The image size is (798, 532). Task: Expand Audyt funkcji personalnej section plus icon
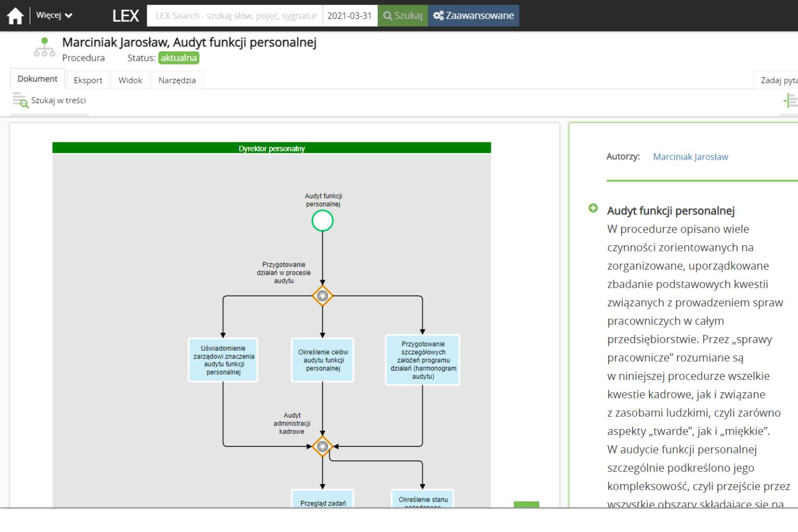coord(593,208)
